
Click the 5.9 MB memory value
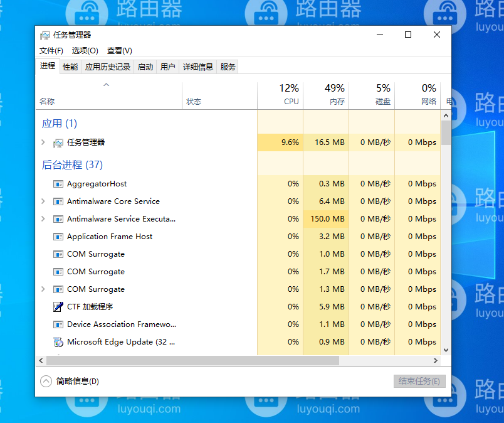(x=332, y=307)
